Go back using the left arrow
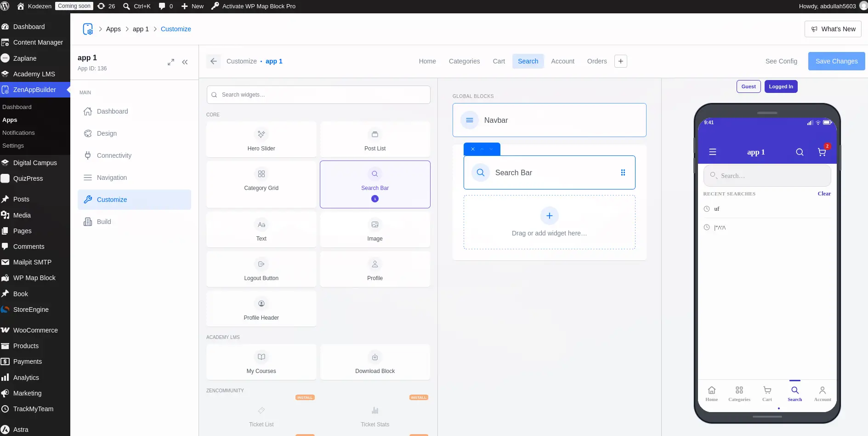 [214, 61]
